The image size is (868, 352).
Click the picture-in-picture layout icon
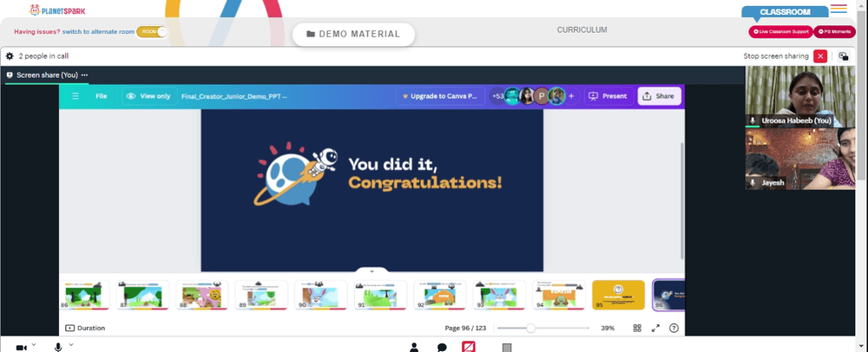click(x=844, y=56)
